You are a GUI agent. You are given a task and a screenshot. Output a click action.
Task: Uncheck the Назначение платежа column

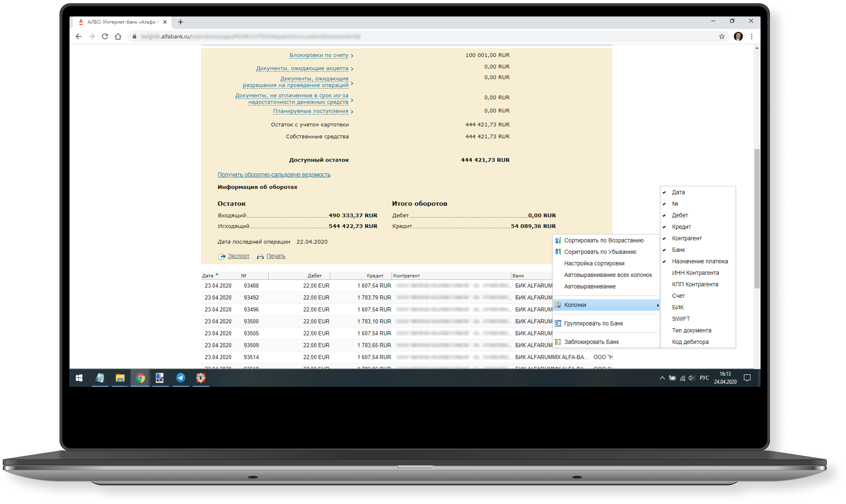point(697,262)
